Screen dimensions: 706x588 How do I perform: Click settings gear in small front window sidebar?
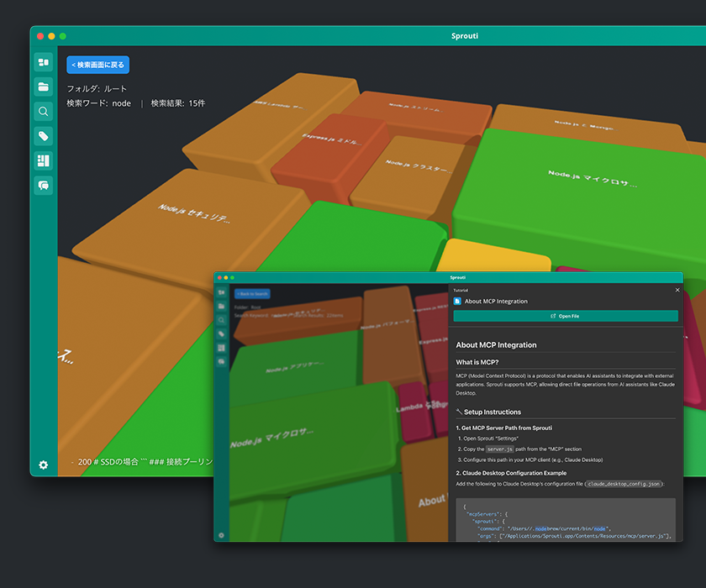pos(222,535)
